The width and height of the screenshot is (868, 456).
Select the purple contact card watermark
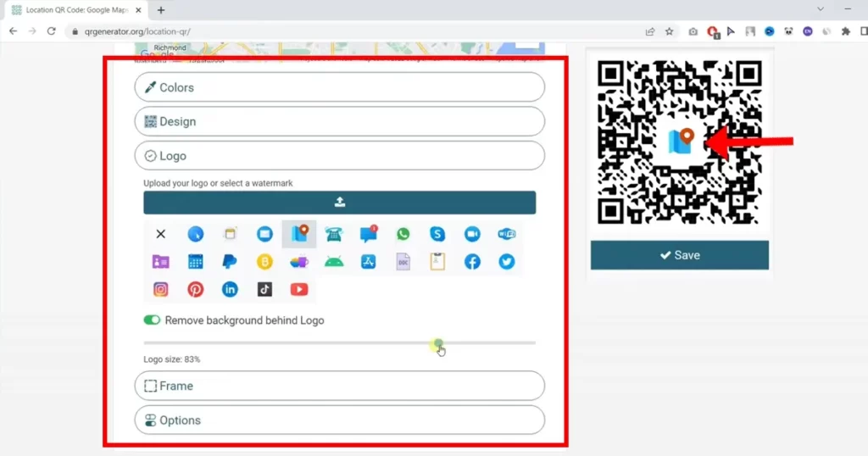click(x=160, y=262)
